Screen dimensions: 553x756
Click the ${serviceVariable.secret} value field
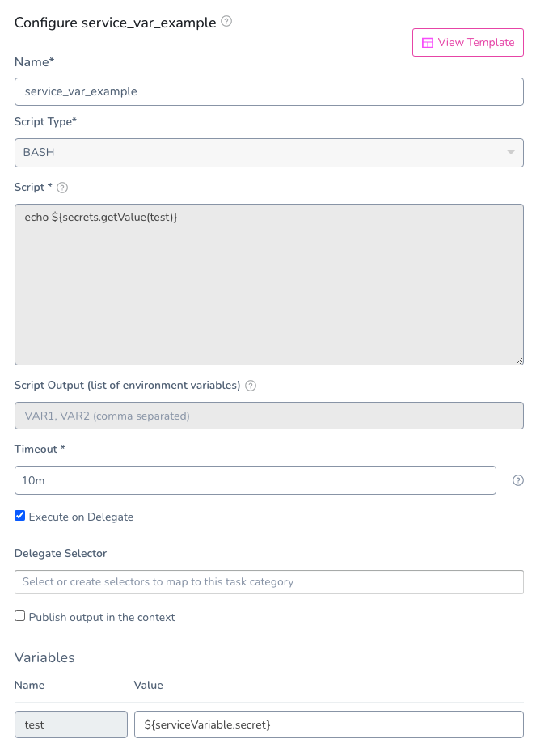(329, 724)
